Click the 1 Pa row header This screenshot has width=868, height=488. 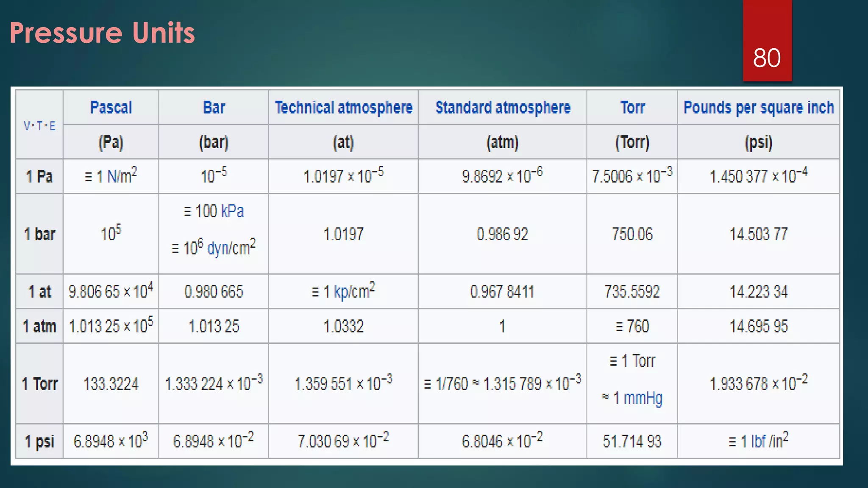click(39, 176)
